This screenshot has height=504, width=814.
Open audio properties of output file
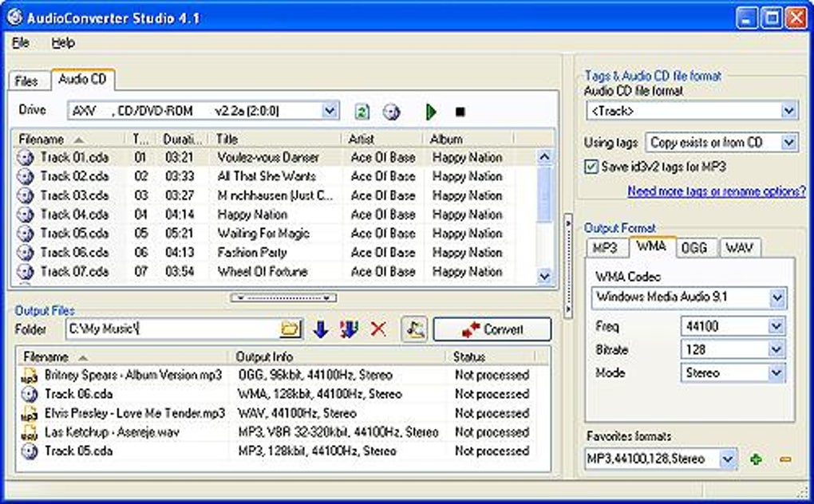pyautogui.click(x=413, y=329)
